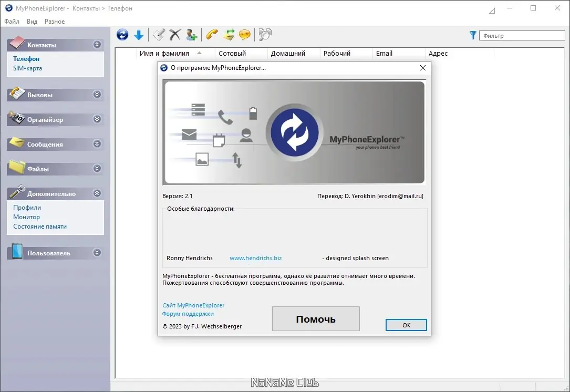Click the delete X toolbar icon
Image resolution: width=570 pixels, height=392 pixels.
175,35
